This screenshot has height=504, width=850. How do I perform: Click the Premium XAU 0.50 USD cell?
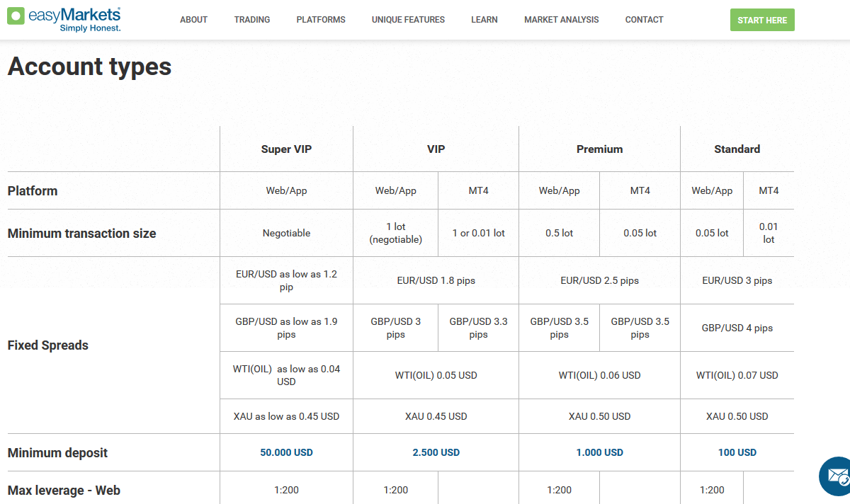coord(599,416)
